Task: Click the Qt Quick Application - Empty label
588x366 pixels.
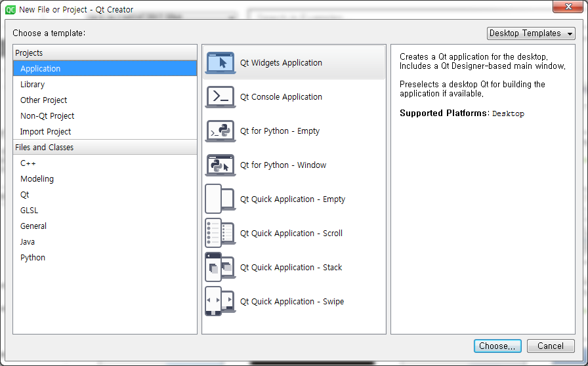Action: 293,199
